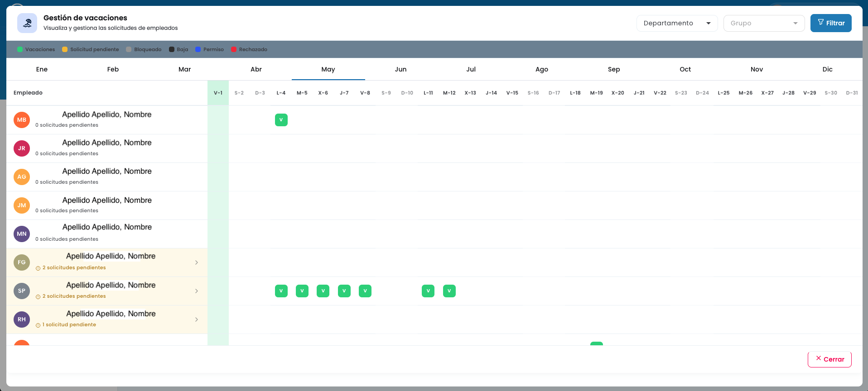This screenshot has height=391, width=868.
Task: Select the May month tab
Action: coord(328,69)
